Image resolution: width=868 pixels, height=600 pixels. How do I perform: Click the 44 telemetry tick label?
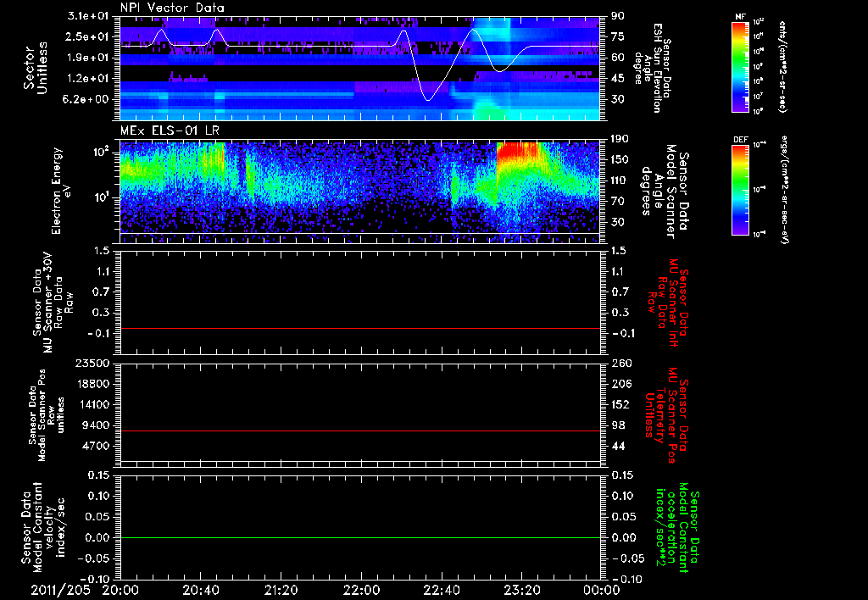(618, 446)
